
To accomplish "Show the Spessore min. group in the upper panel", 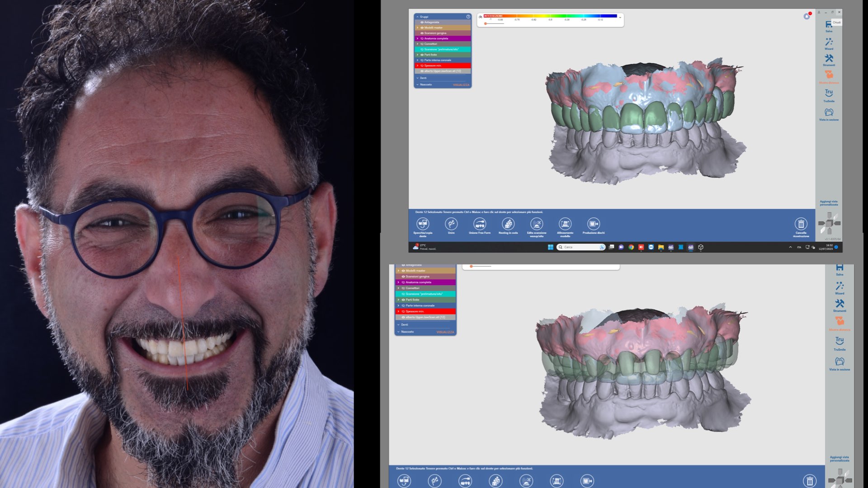I will click(422, 66).
